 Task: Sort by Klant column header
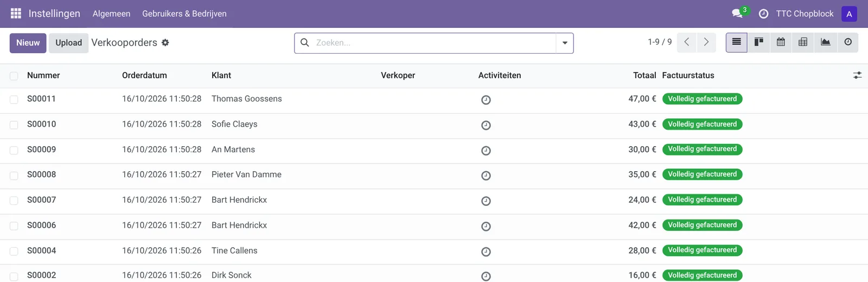coord(221,76)
